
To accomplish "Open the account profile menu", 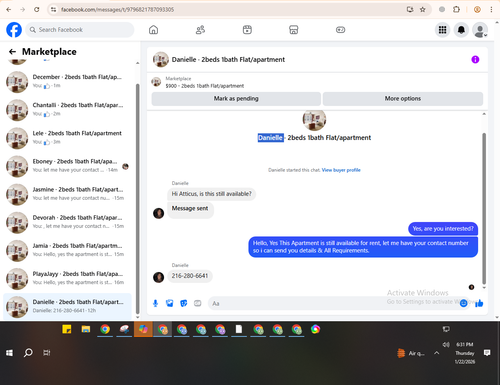I will (480, 30).
